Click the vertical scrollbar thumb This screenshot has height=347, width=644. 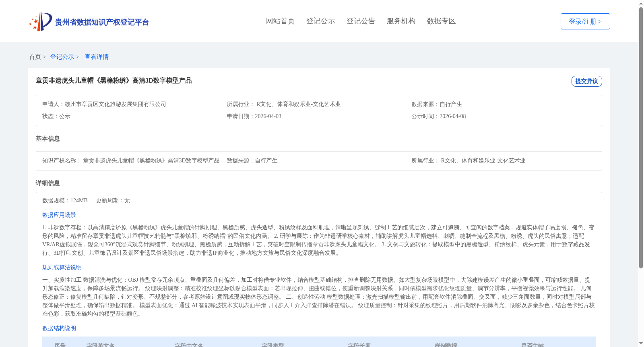click(641, 138)
